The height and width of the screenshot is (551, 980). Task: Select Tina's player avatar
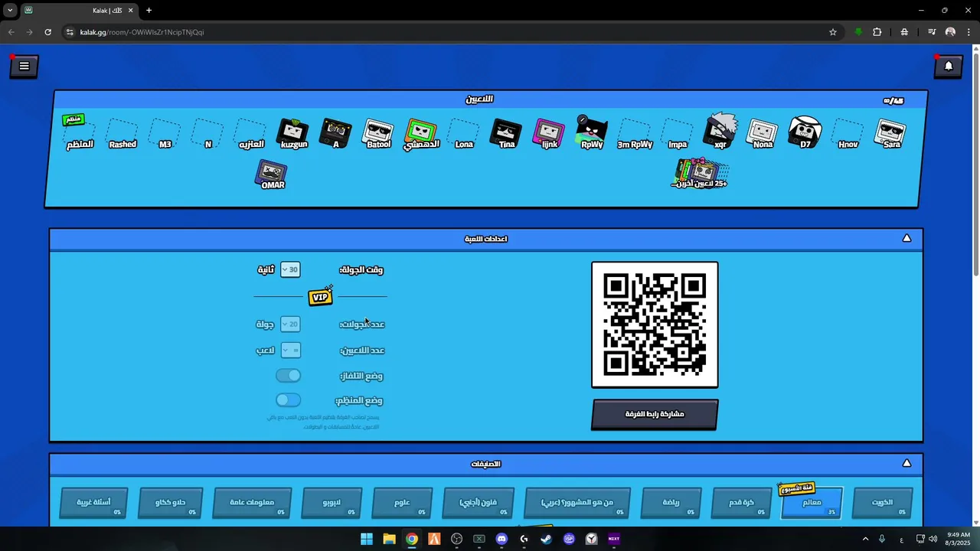point(506,132)
